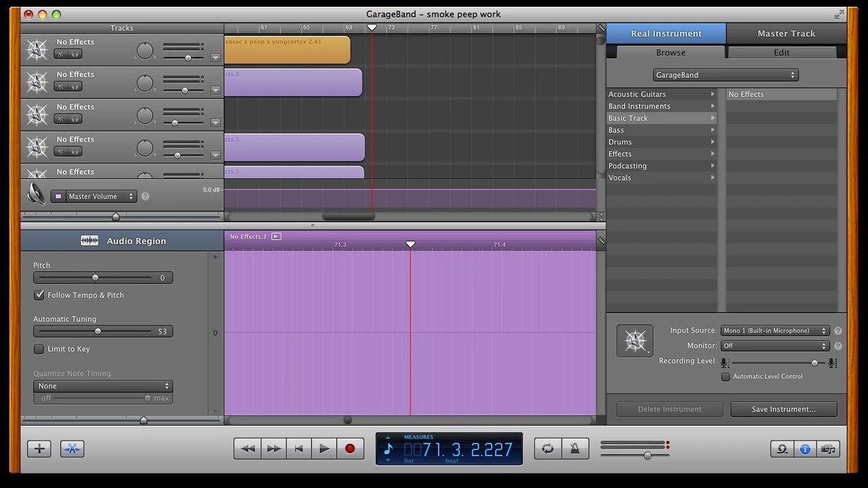Select the Bass category
This screenshot has height=488, width=868.
(662, 130)
